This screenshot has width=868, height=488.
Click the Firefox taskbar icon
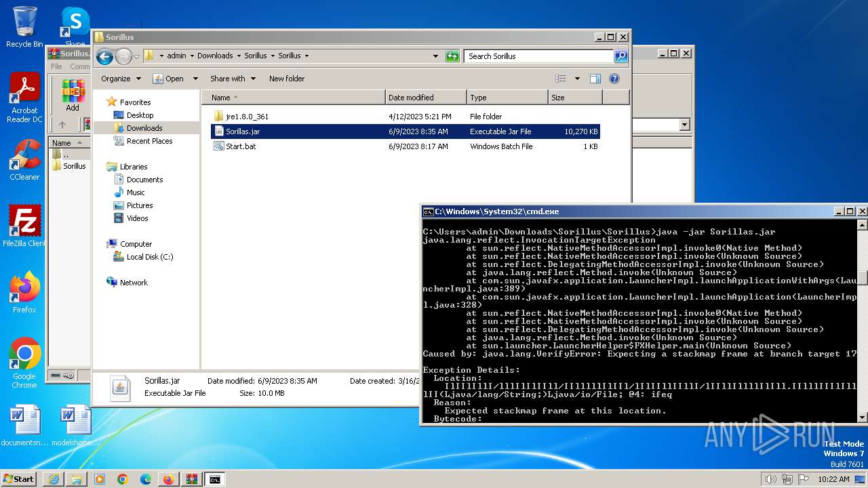pyautogui.click(x=168, y=479)
